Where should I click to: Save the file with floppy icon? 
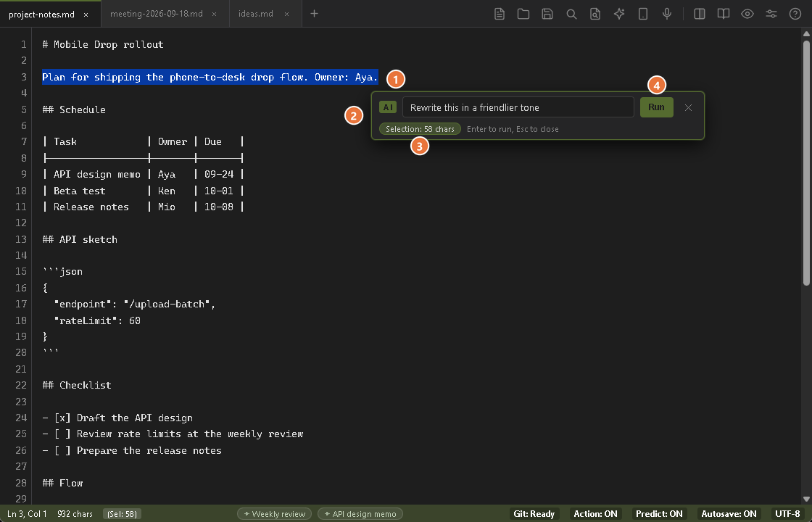(x=547, y=14)
